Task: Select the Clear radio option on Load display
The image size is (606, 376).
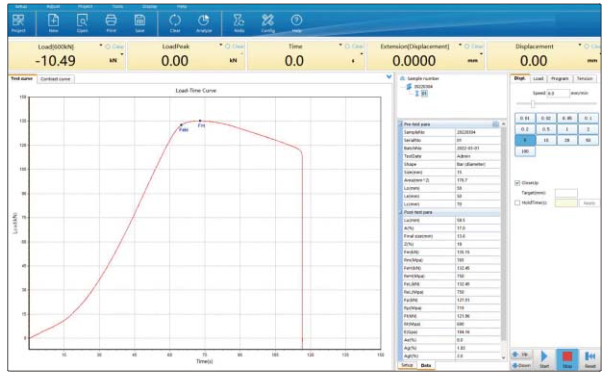Action: (x=108, y=46)
